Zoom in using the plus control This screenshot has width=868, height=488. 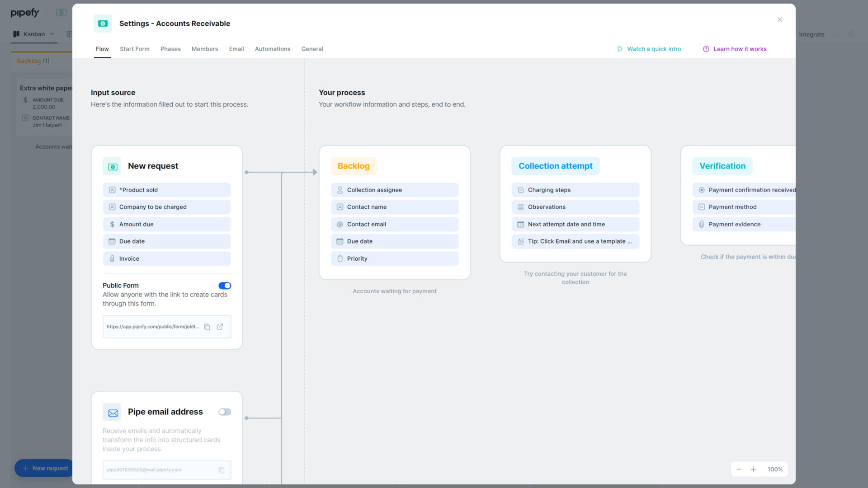coord(754,469)
